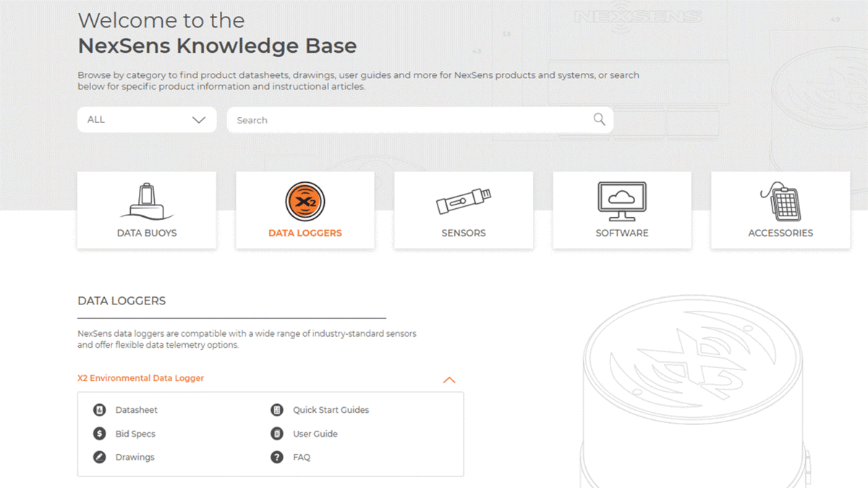Open the User Guide link
868x488 pixels.
click(315, 434)
